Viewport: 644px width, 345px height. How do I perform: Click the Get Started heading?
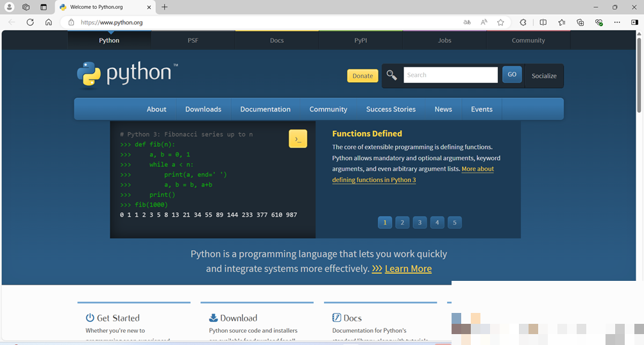pyautogui.click(x=118, y=318)
